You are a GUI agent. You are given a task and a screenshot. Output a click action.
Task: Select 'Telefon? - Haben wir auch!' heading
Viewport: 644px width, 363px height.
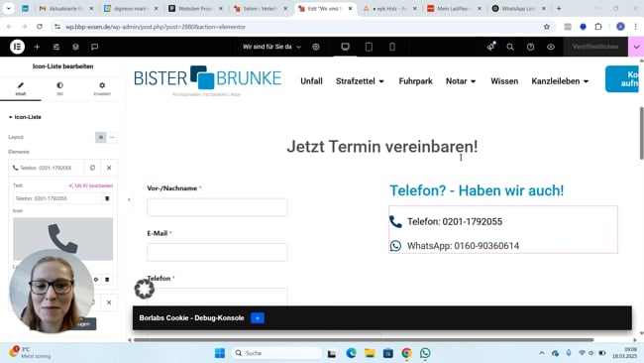tap(477, 190)
